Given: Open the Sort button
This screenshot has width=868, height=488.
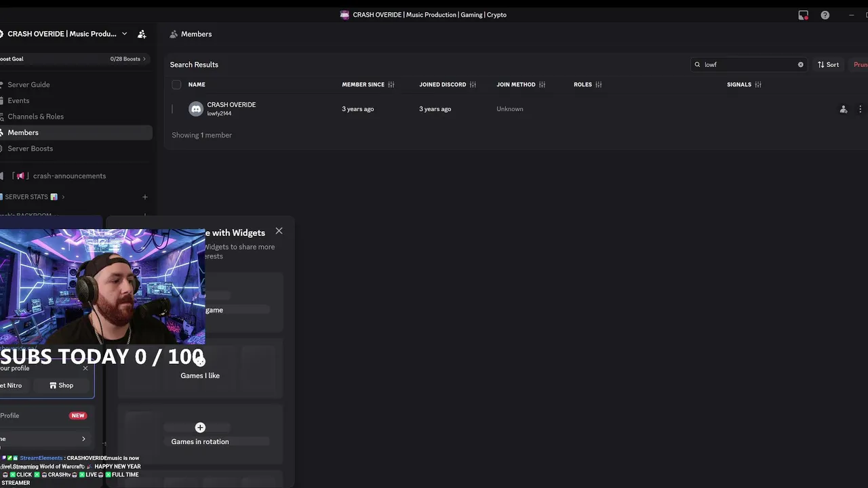Looking at the screenshot, I should coord(828,64).
